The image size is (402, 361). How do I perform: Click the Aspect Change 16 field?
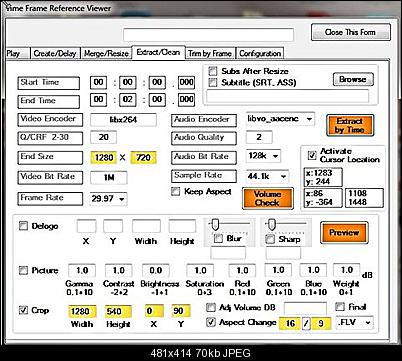[290, 323]
